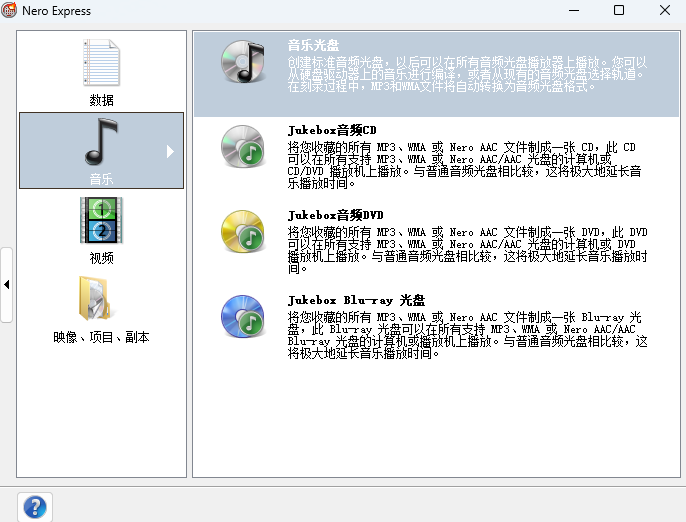
Task: Click the 音乐光盘 silver disc icon
Action: pos(242,62)
